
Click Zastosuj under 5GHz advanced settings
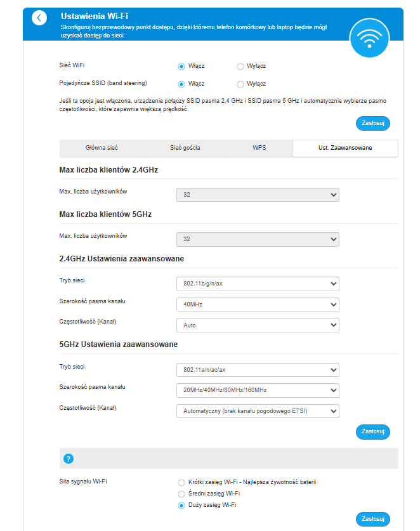coord(373,432)
